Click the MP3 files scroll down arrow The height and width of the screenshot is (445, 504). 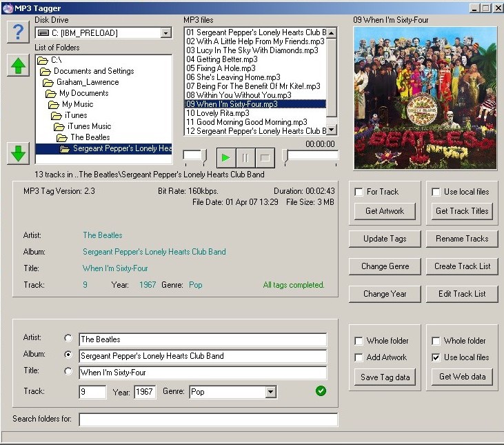coord(332,130)
